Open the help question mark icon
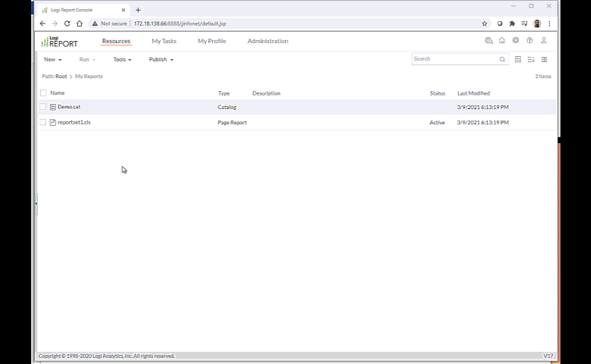The height and width of the screenshot is (364, 591). (530, 41)
